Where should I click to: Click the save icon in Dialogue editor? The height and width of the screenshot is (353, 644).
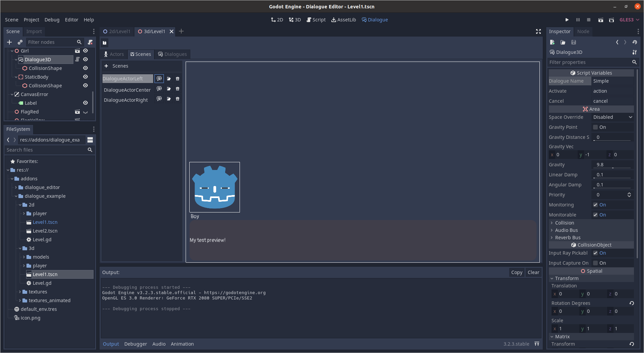(105, 43)
